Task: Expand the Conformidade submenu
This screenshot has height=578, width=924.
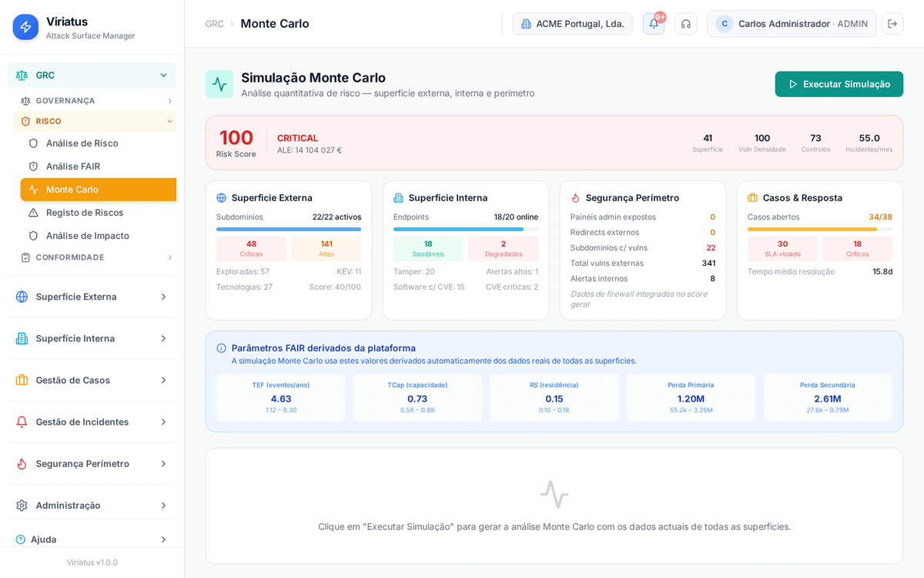Action: pos(170,257)
